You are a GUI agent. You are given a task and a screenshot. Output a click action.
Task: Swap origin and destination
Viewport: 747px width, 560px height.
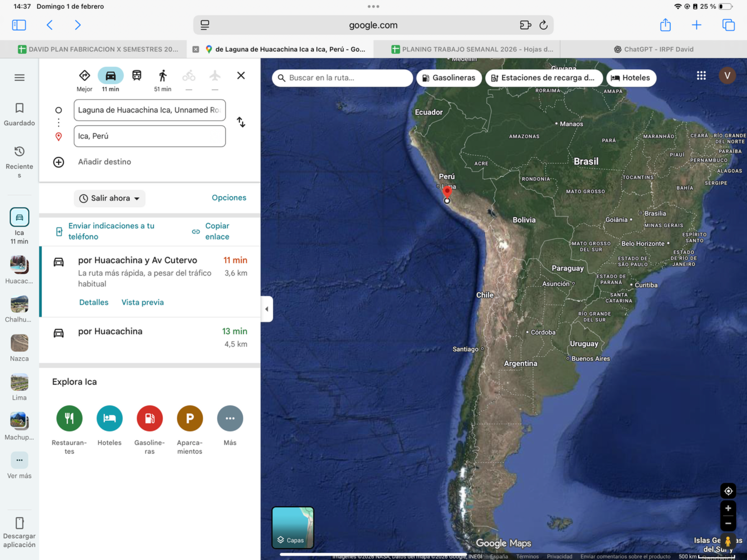tap(241, 122)
